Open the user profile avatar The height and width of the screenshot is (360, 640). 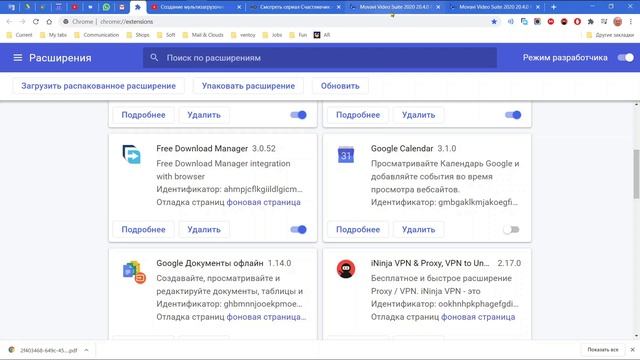pos(618,22)
